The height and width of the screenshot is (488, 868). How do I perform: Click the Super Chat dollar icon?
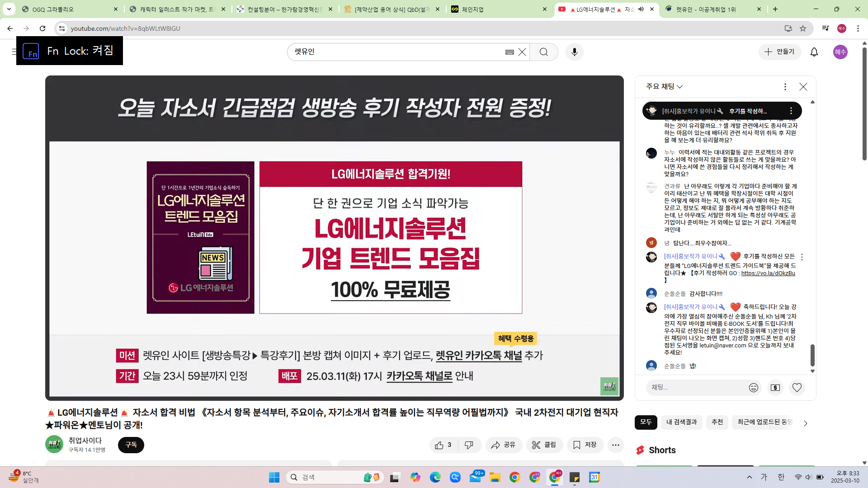click(775, 388)
